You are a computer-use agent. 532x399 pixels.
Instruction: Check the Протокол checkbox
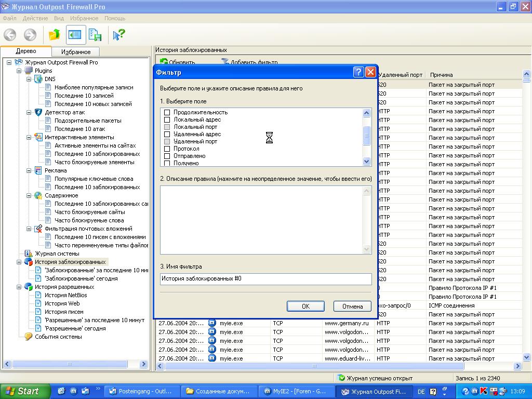167,149
